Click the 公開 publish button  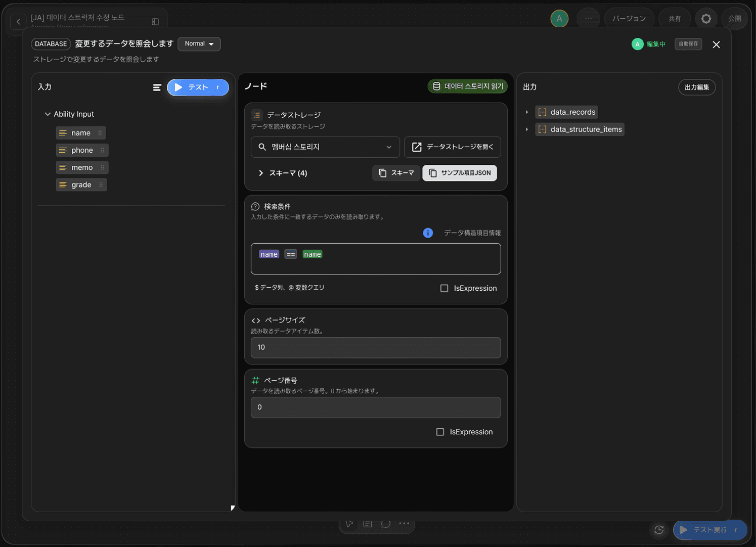point(734,19)
